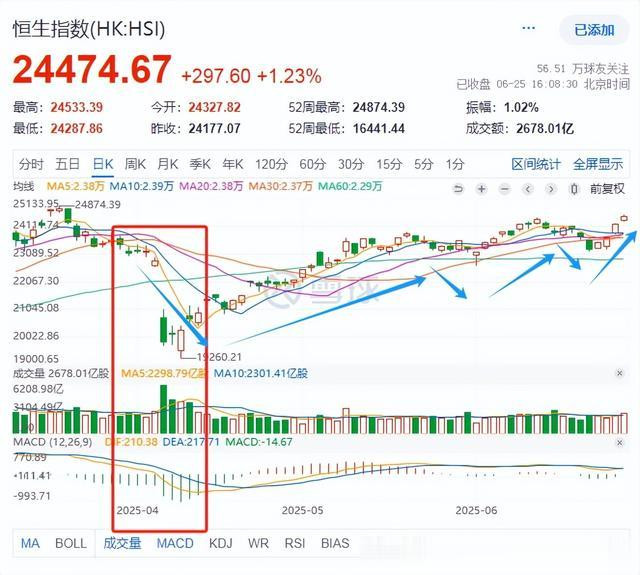The width and height of the screenshot is (640, 575).
Task: Click the 最低 value 24287.86
Action: (x=77, y=129)
